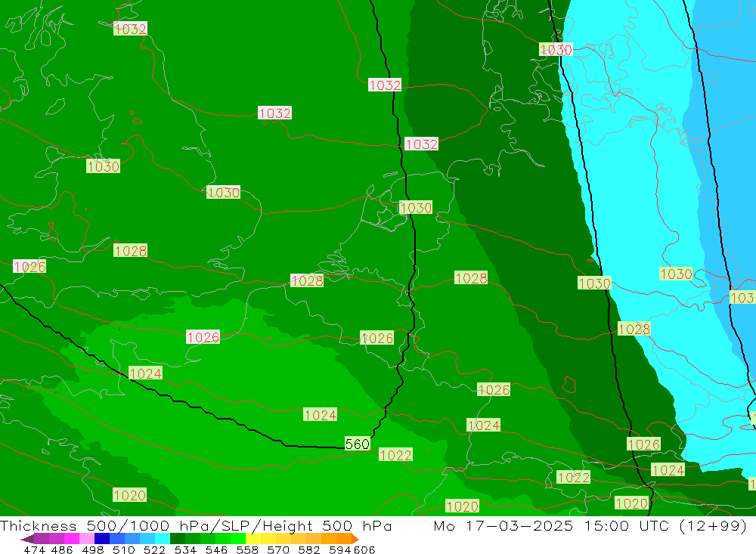
Task: Click legend value 522
Action: click(153, 549)
